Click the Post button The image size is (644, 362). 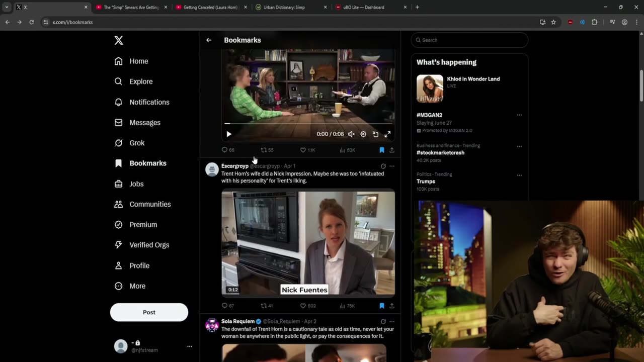coord(149,312)
